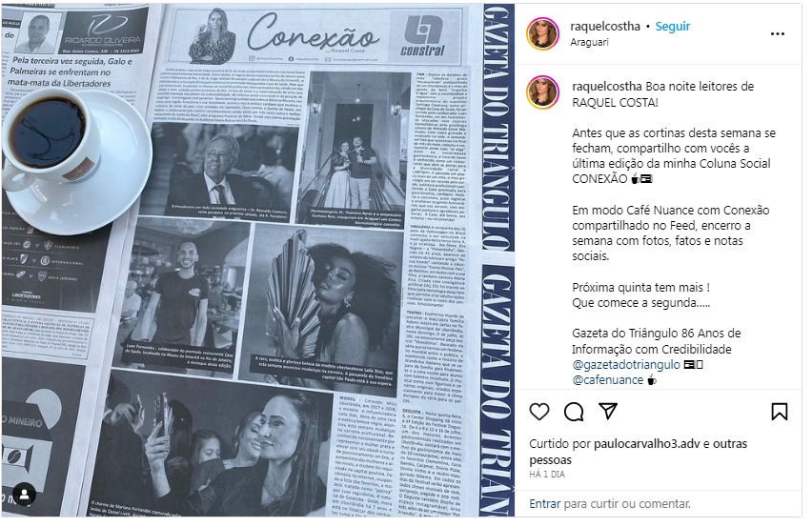This screenshot has height=527, width=812.
Task: Open comments via speech bubble icon
Action: [x=574, y=412]
